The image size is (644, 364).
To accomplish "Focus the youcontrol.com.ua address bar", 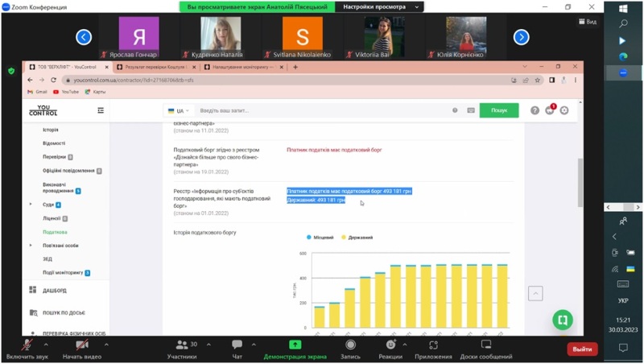I will point(287,80).
